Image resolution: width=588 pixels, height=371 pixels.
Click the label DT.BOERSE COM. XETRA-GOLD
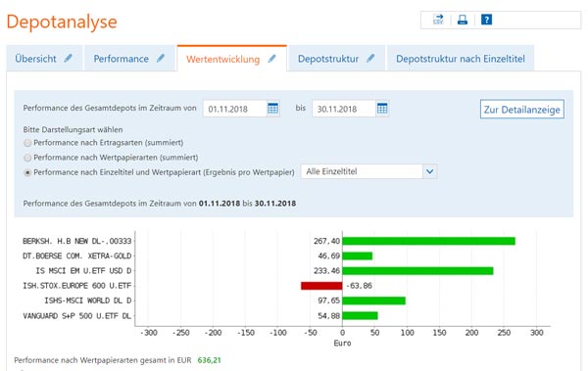77,255
